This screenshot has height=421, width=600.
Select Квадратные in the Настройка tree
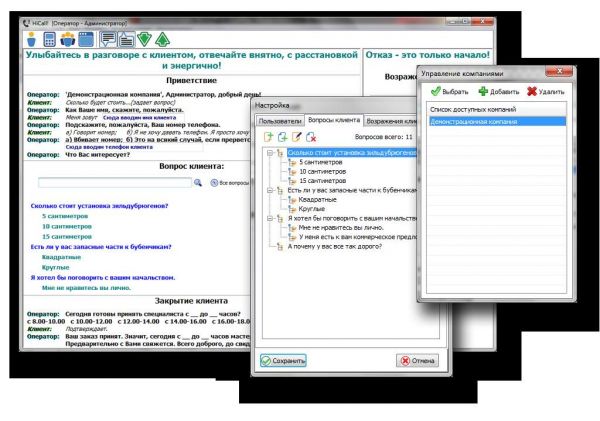click(317, 199)
